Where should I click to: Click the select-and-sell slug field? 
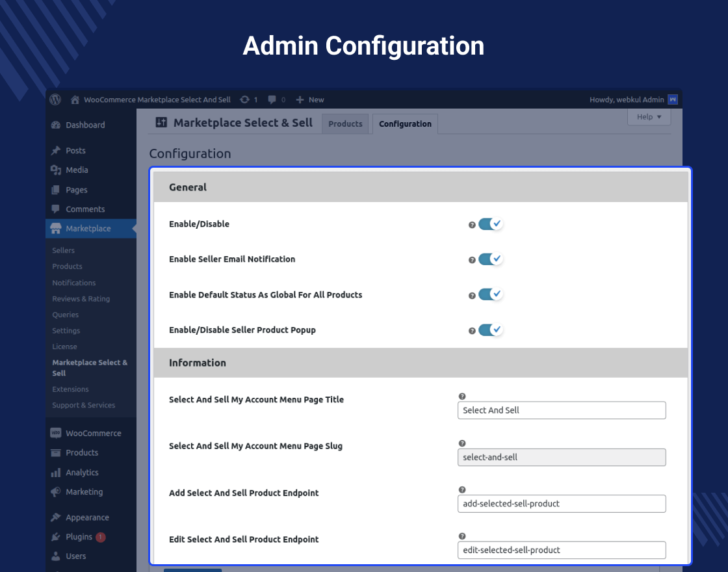tap(562, 458)
